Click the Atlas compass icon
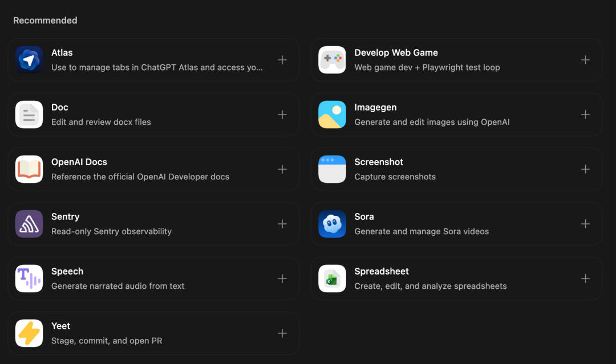This screenshot has height=364, width=616. 29,60
